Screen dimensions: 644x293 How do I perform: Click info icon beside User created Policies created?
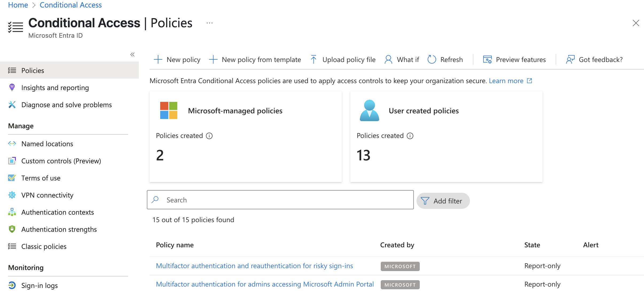(410, 136)
